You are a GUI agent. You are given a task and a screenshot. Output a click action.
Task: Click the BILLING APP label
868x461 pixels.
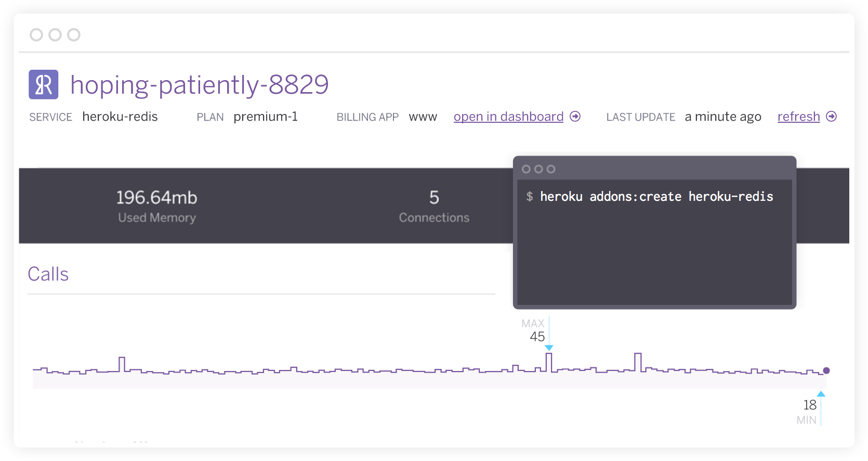pyautogui.click(x=367, y=117)
